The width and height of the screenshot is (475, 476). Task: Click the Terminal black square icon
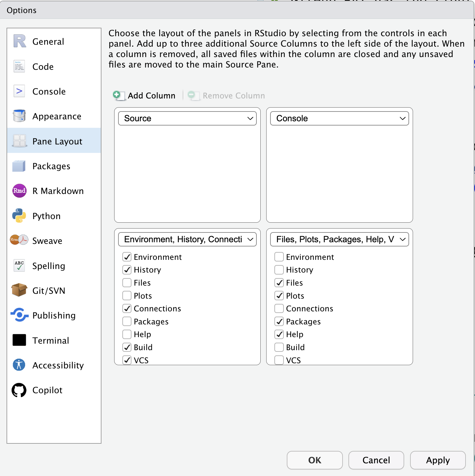coord(19,340)
